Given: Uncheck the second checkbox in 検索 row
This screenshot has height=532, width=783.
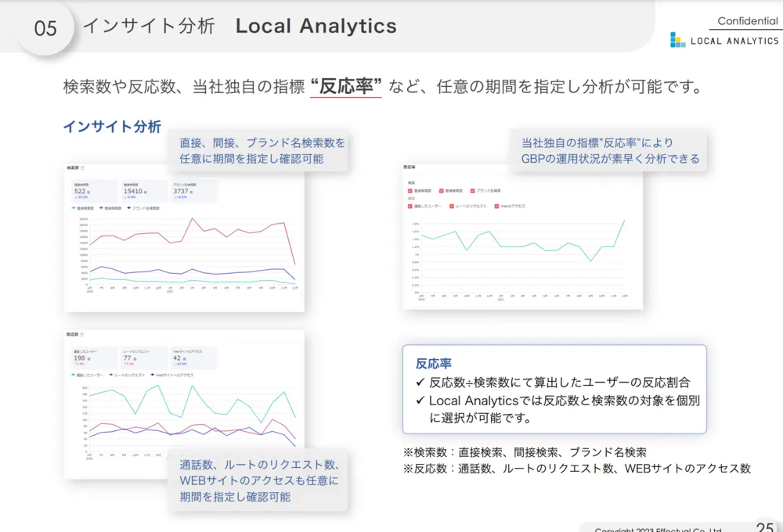Looking at the screenshot, I should [x=442, y=191].
